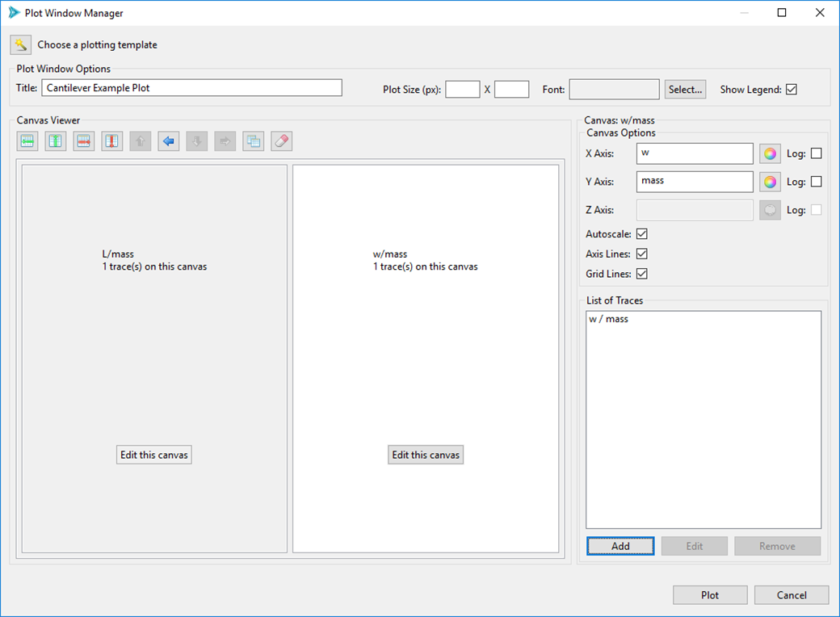This screenshot has width=840, height=617.
Task: Enable Log scale for the X Axis
Action: (x=814, y=153)
